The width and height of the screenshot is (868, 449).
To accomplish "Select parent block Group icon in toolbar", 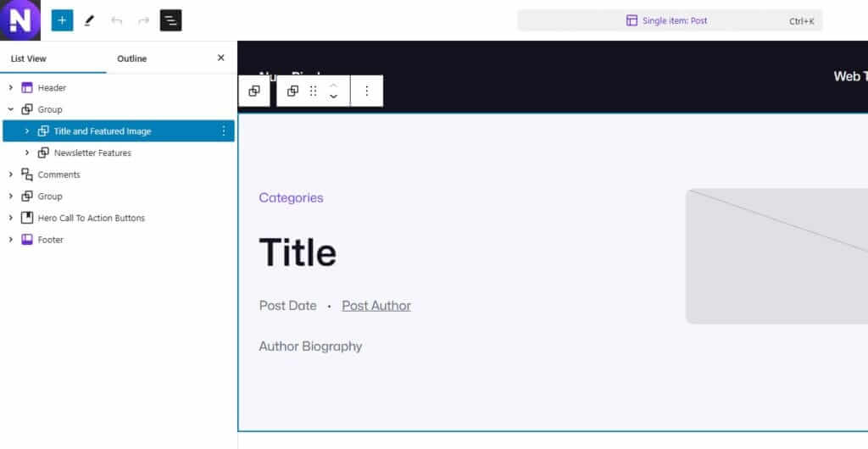I will [x=254, y=91].
